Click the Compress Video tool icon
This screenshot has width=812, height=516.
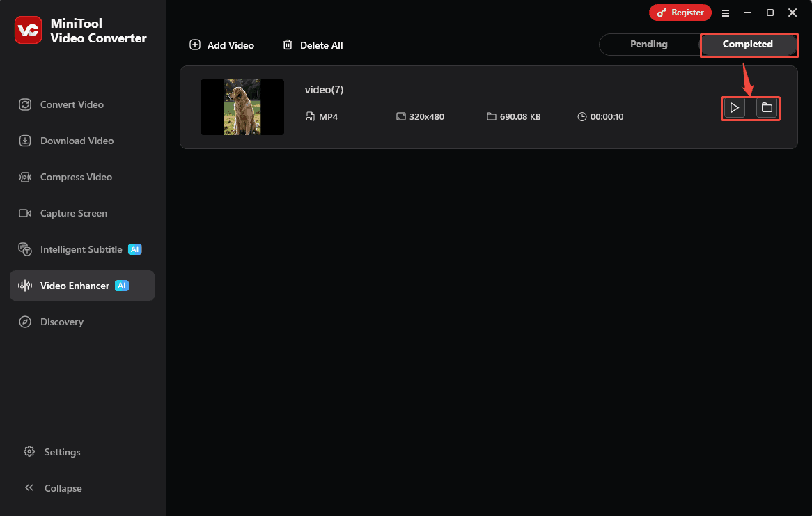pyautogui.click(x=25, y=177)
